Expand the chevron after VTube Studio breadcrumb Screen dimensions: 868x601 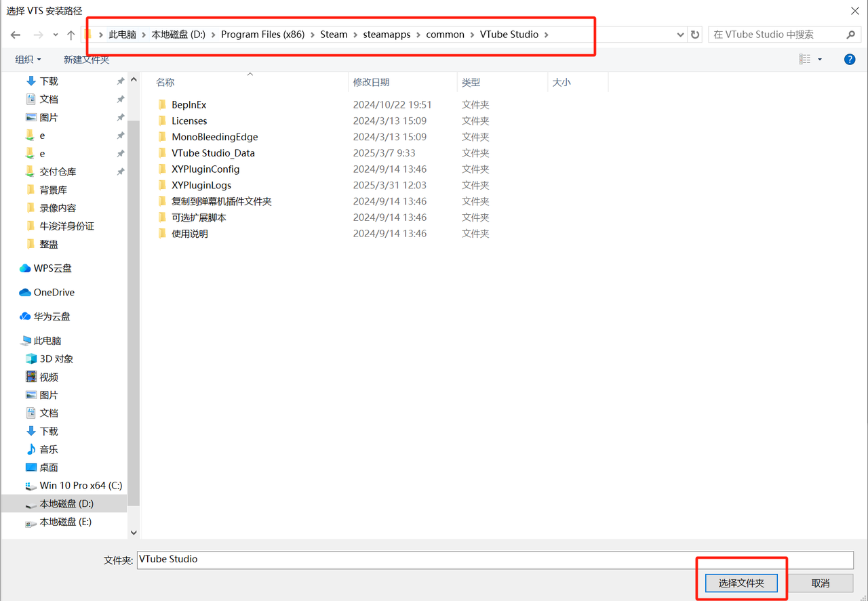(547, 35)
